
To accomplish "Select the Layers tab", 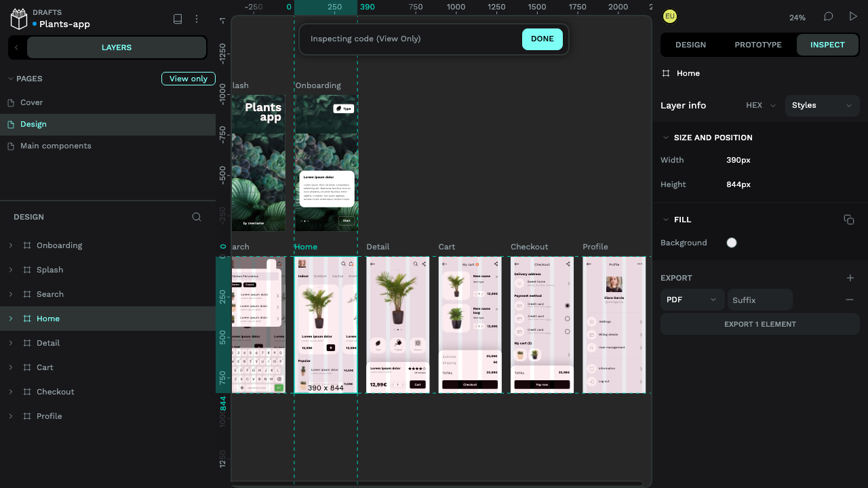I will click(117, 47).
